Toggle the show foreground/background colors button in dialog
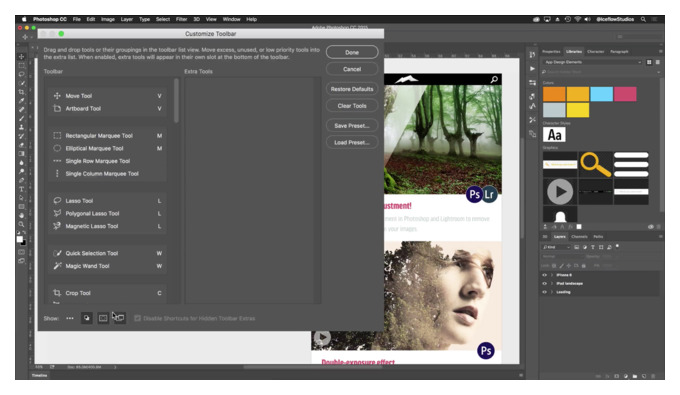This screenshot has width=680, height=395. coord(87,318)
